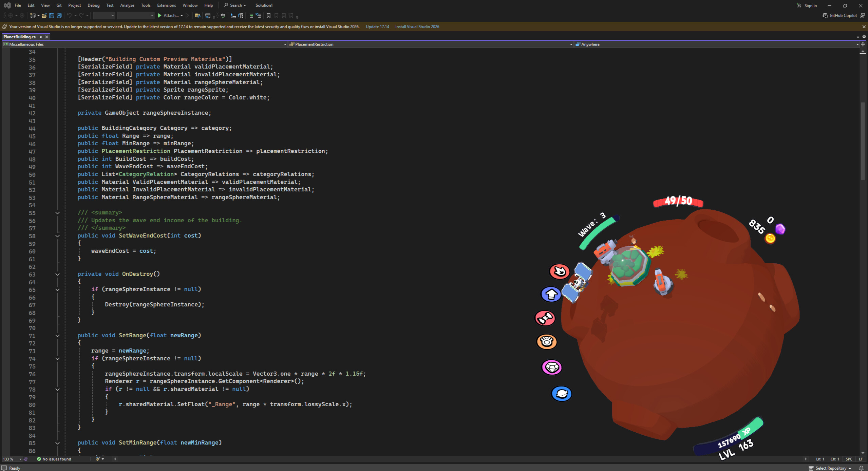Click the single Save floppy icon

52,16
